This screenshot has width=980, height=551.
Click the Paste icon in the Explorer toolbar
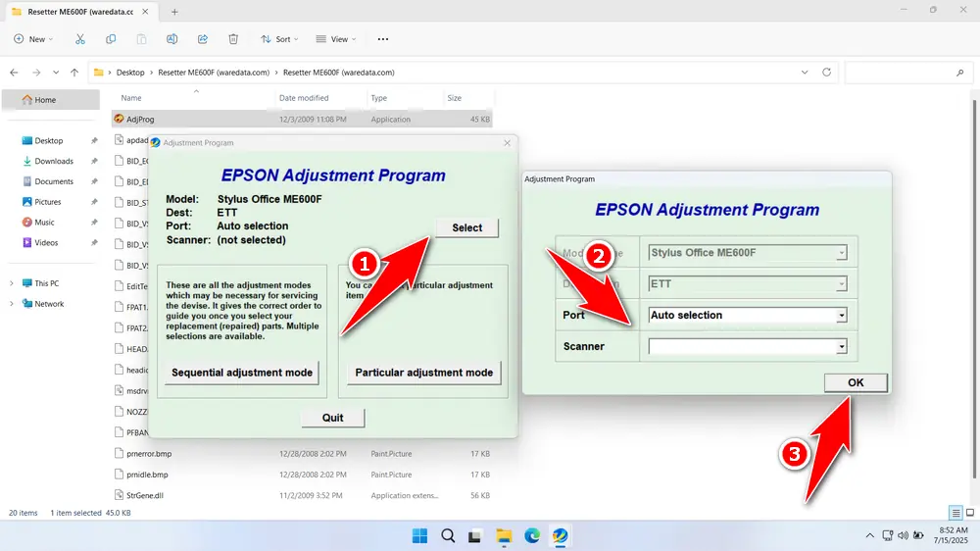[x=141, y=39]
